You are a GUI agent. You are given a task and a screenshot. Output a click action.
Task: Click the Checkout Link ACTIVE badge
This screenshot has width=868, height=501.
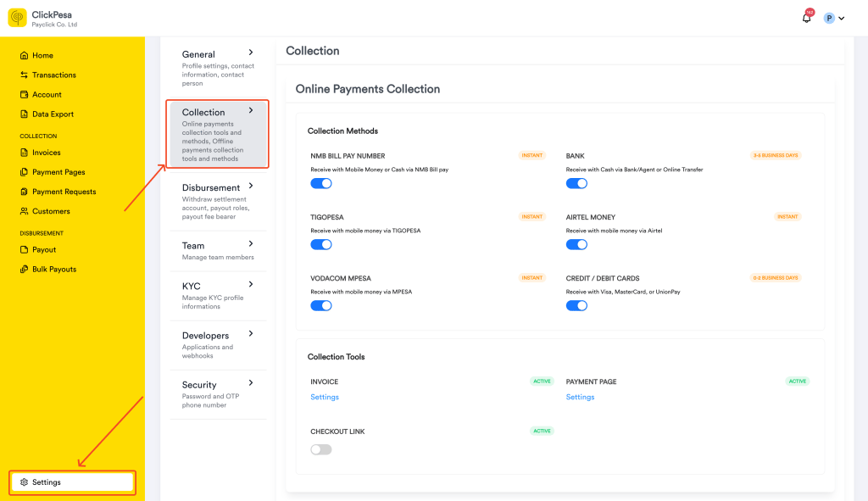tap(542, 431)
